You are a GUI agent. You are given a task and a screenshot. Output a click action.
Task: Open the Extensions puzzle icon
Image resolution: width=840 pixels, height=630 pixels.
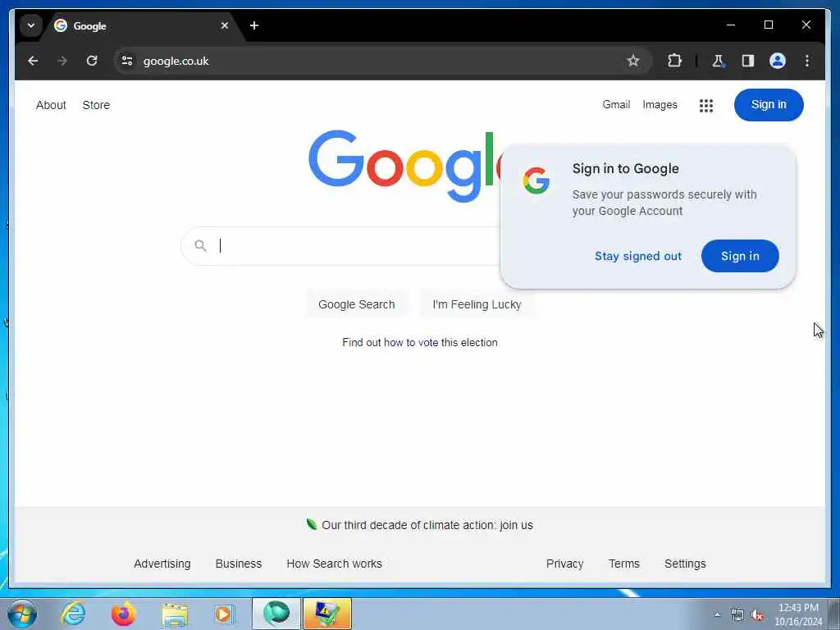[674, 61]
